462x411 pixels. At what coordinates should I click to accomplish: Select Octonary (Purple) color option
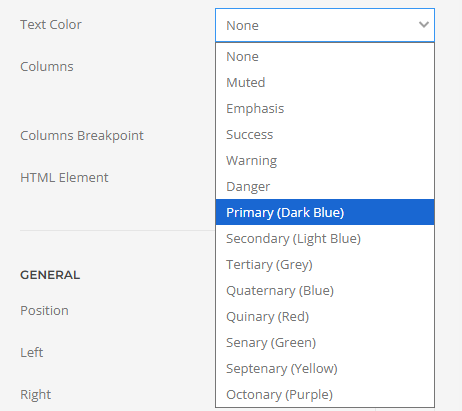pos(325,395)
